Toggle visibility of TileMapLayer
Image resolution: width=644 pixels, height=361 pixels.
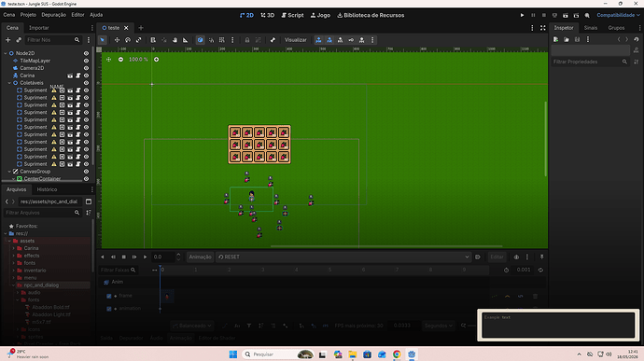(x=86, y=61)
